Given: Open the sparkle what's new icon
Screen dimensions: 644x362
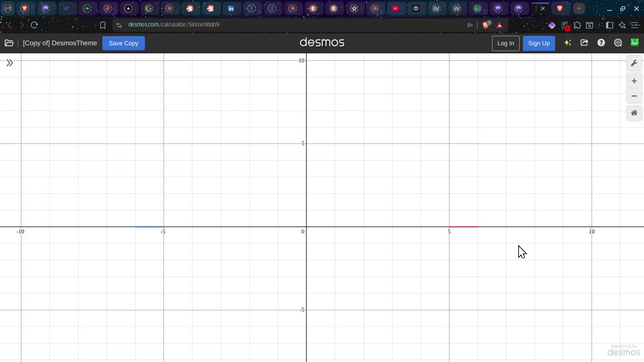Looking at the screenshot, I should coord(568,43).
